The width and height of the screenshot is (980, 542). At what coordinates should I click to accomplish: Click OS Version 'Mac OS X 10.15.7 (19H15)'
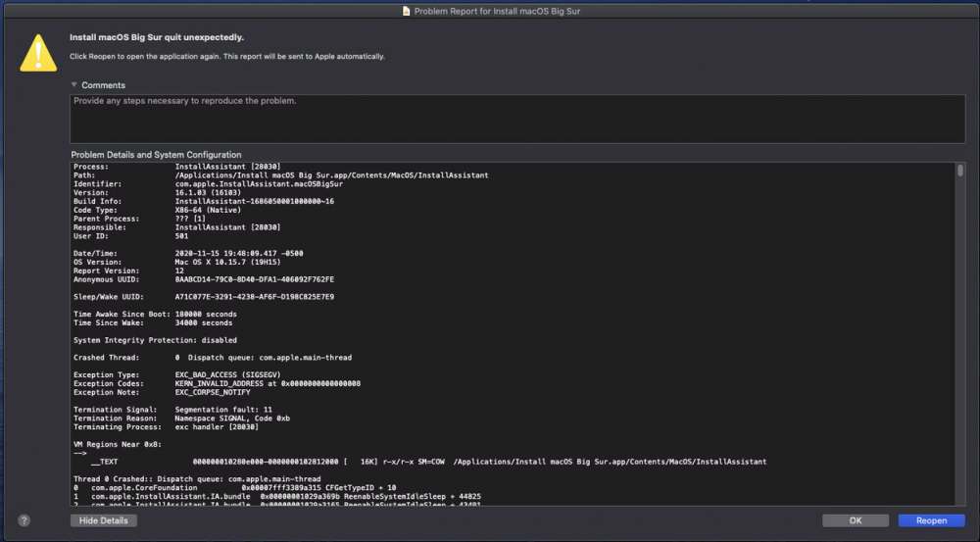point(227,263)
